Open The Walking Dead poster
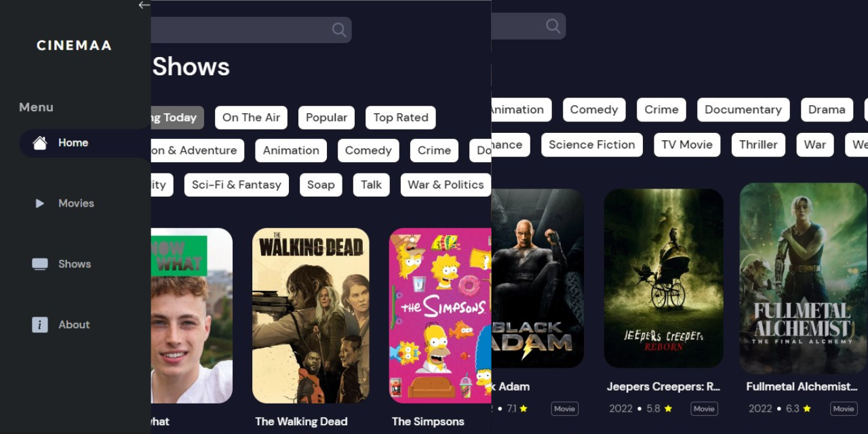The width and height of the screenshot is (868, 434). pyautogui.click(x=311, y=316)
